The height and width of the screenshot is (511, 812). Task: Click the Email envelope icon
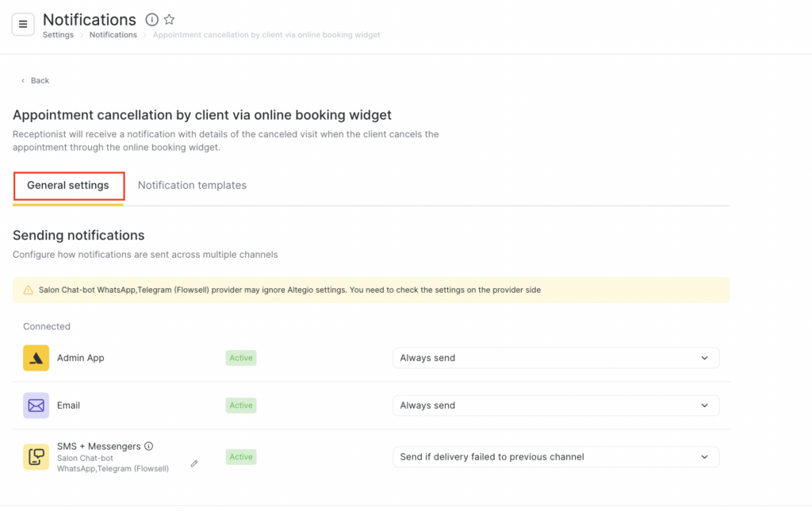click(x=36, y=405)
